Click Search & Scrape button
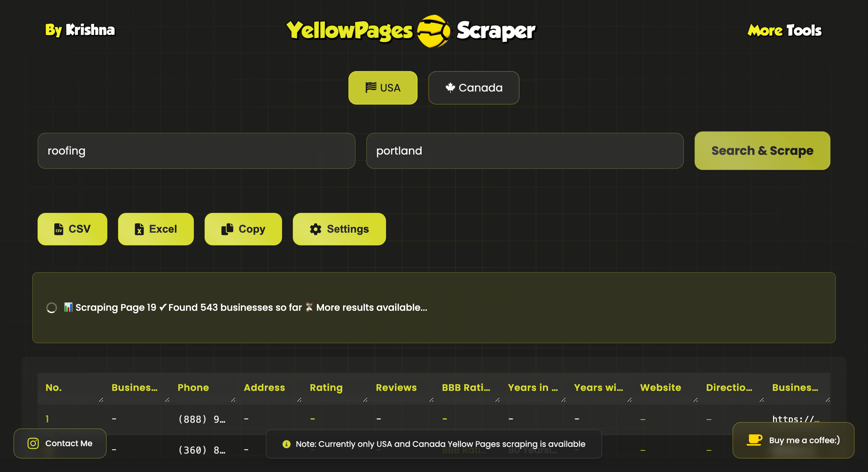Viewport: 868px width, 472px height. pos(762,150)
